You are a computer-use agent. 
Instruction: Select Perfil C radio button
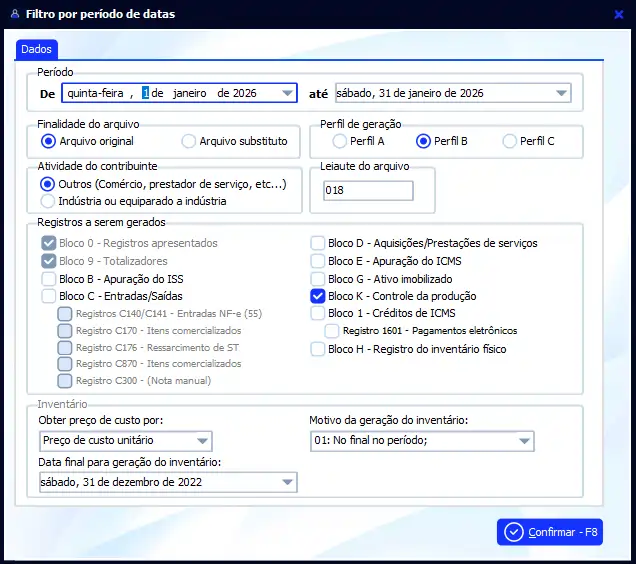tap(510, 141)
